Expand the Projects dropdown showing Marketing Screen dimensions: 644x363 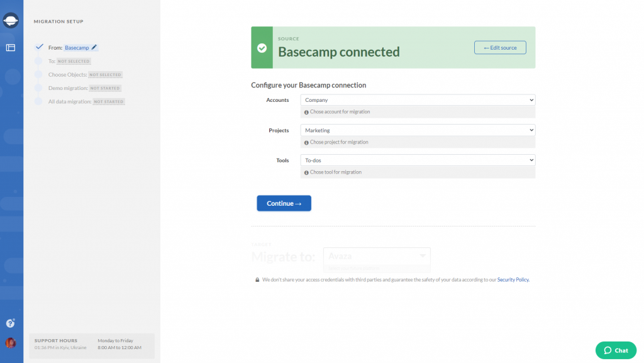pos(418,130)
